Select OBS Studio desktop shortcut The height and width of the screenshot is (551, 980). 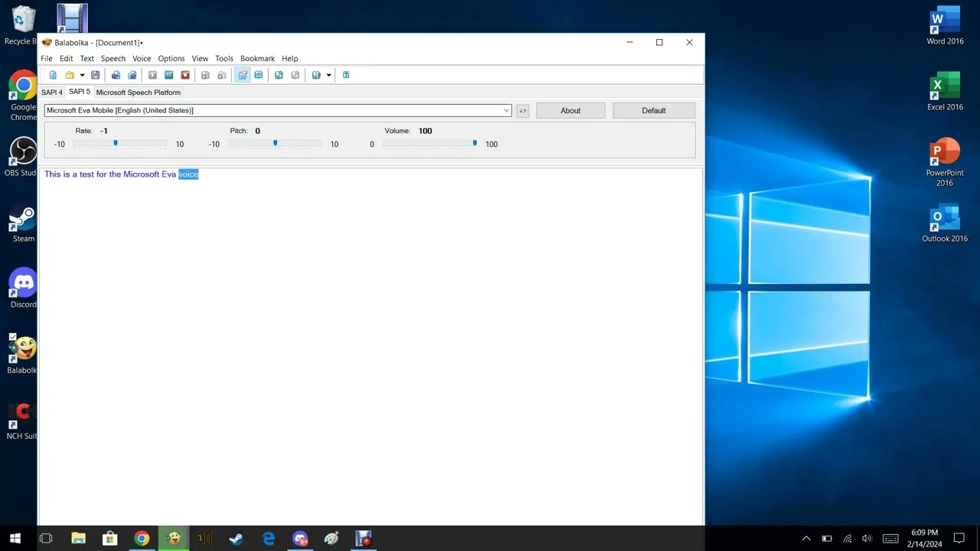click(x=21, y=158)
